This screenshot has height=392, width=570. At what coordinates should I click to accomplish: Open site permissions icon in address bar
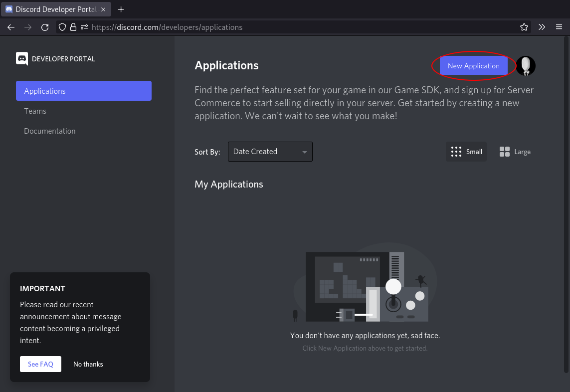pyautogui.click(x=84, y=27)
